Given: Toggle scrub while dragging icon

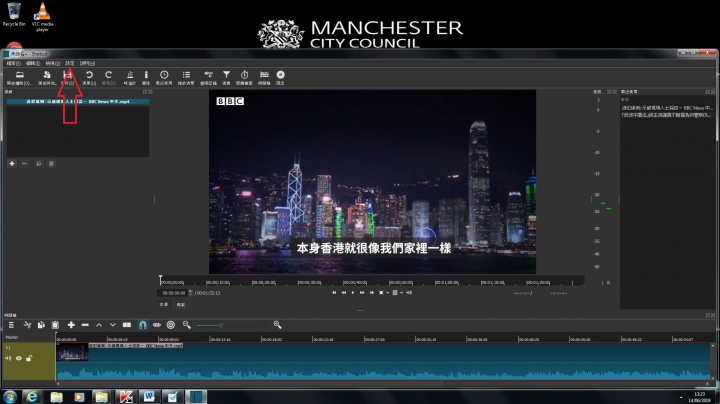Looking at the screenshot, I should point(157,325).
